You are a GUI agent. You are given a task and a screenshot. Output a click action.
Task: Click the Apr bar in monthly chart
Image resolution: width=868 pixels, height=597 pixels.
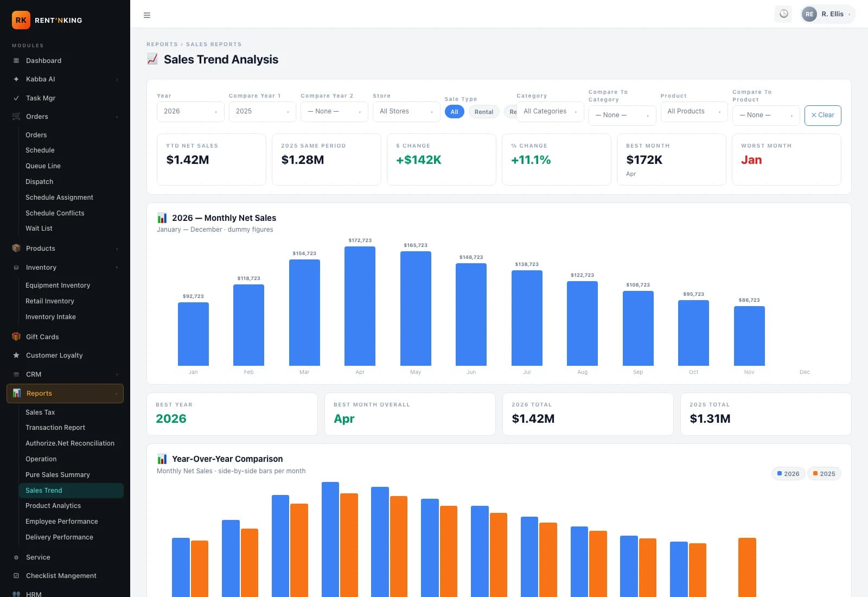[360, 306]
